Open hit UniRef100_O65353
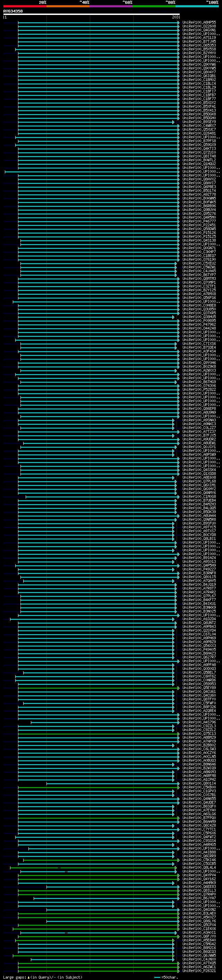 199,45
